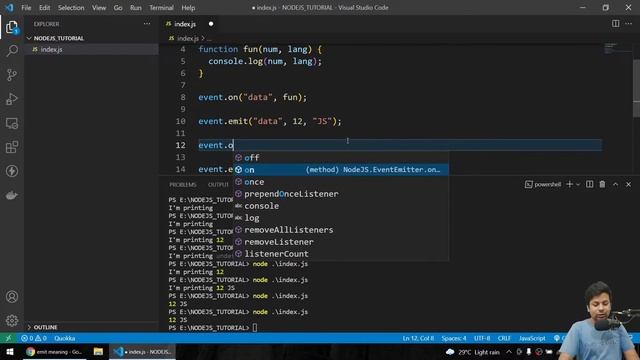
Task: Open the Explorer view in activity bar
Action: (12, 27)
